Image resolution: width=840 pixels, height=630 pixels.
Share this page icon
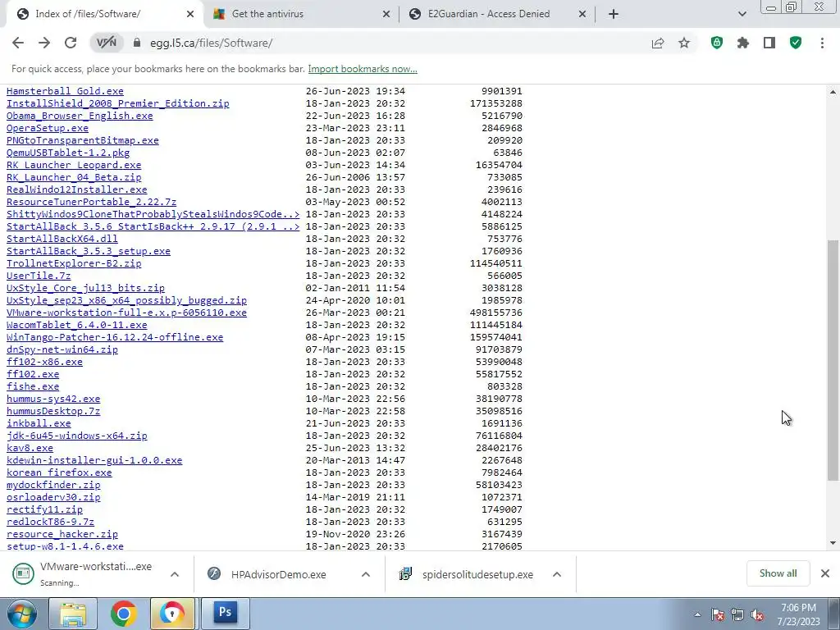pos(658,43)
